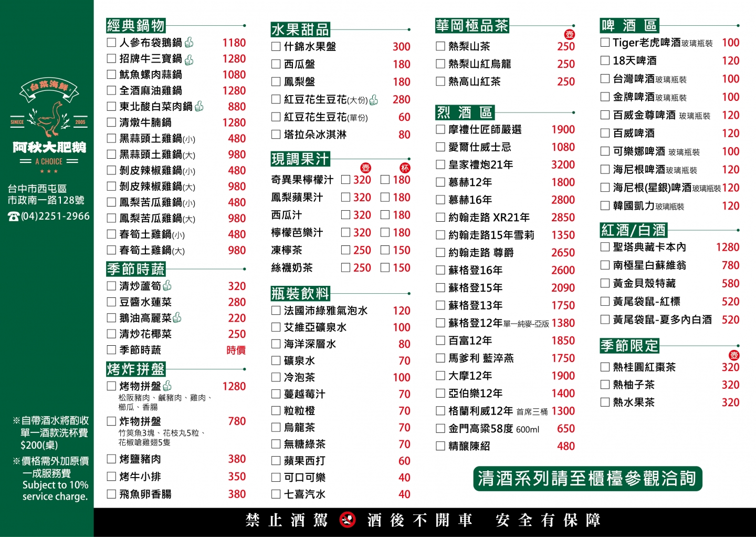Check the 皇家禮炮21年 checkbox
The height and width of the screenshot is (537, 756).
[x=440, y=164]
